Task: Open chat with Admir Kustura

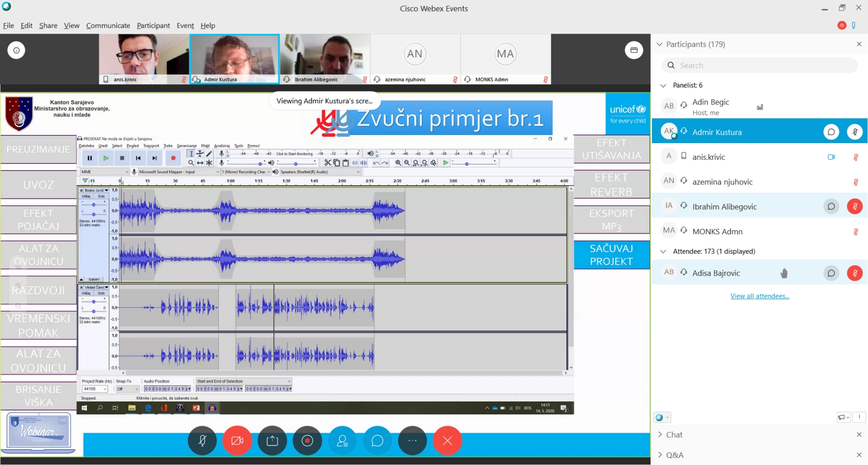Action: click(x=831, y=132)
